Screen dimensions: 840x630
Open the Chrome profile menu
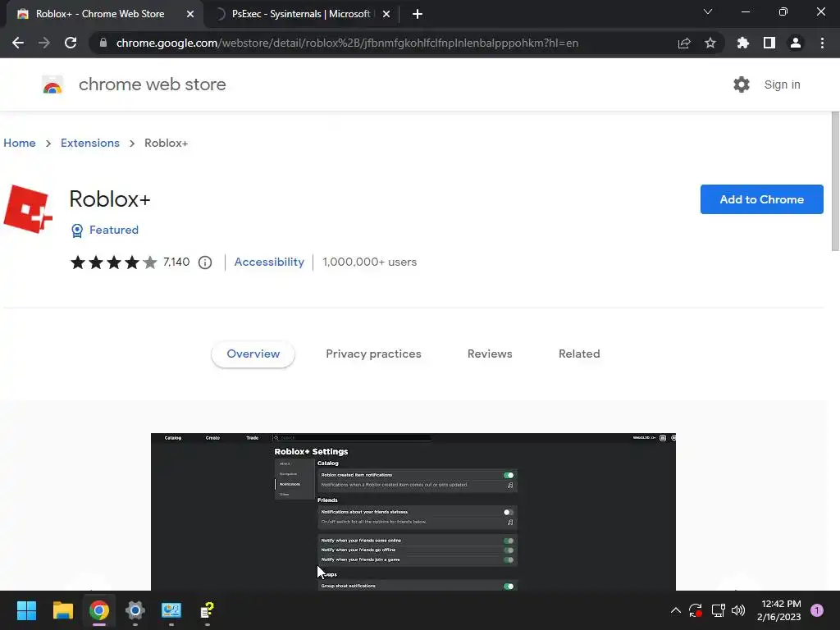(796, 43)
